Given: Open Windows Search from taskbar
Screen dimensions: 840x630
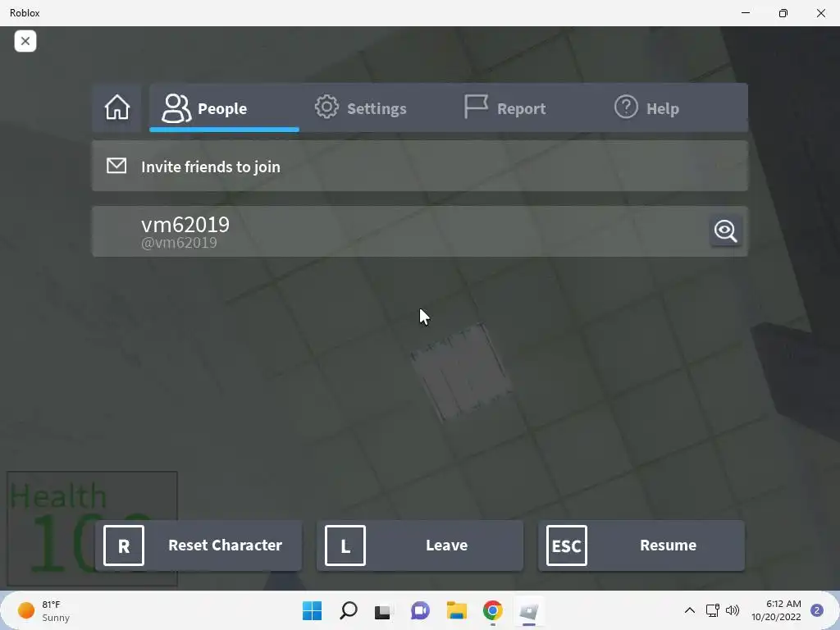Looking at the screenshot, I should 348,610.
